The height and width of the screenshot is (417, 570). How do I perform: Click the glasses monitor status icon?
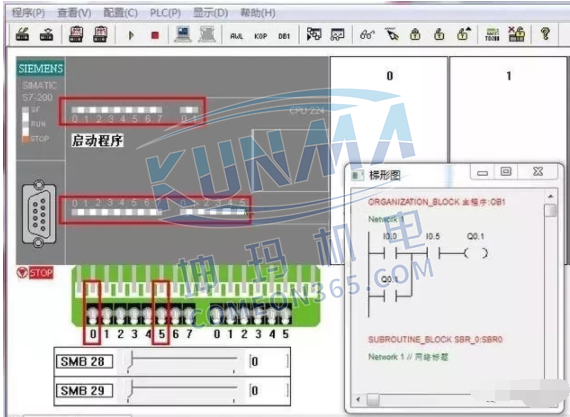tap(367, 35)
